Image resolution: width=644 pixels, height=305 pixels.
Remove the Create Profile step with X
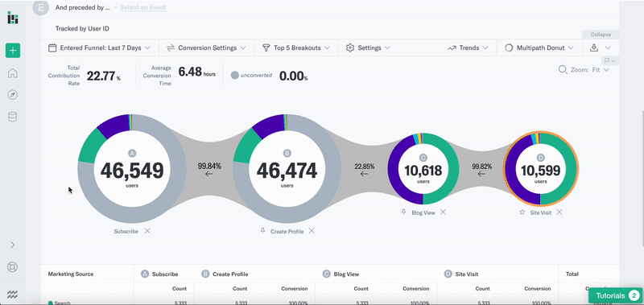point(312,231)
